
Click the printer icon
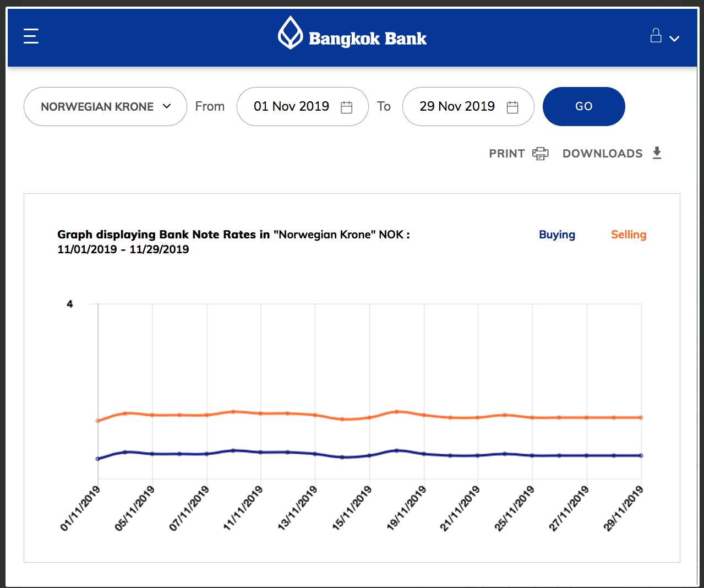[x=540, y=154]
